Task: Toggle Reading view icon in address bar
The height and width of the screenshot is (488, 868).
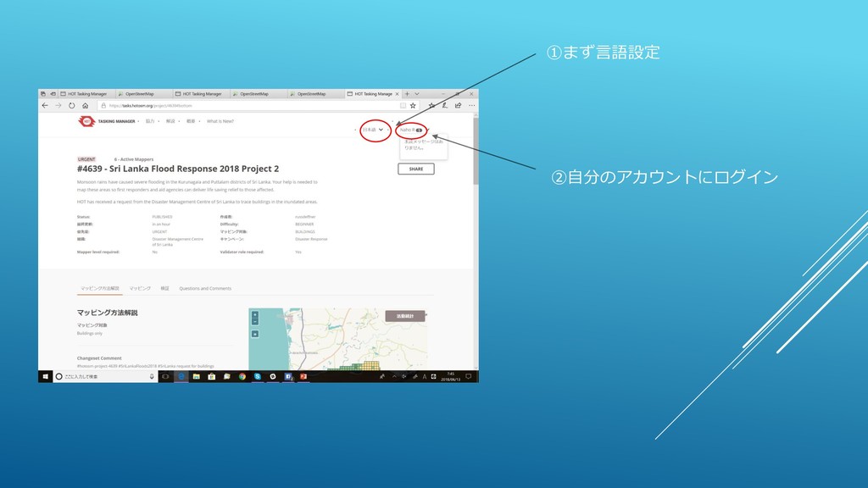Action: coord(403,105)
